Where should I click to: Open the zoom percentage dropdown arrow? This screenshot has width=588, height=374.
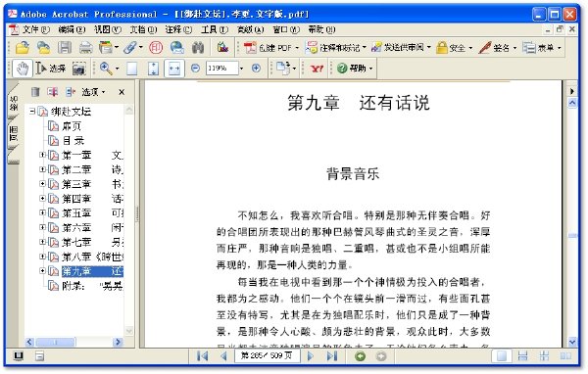[x=241, y=69]
